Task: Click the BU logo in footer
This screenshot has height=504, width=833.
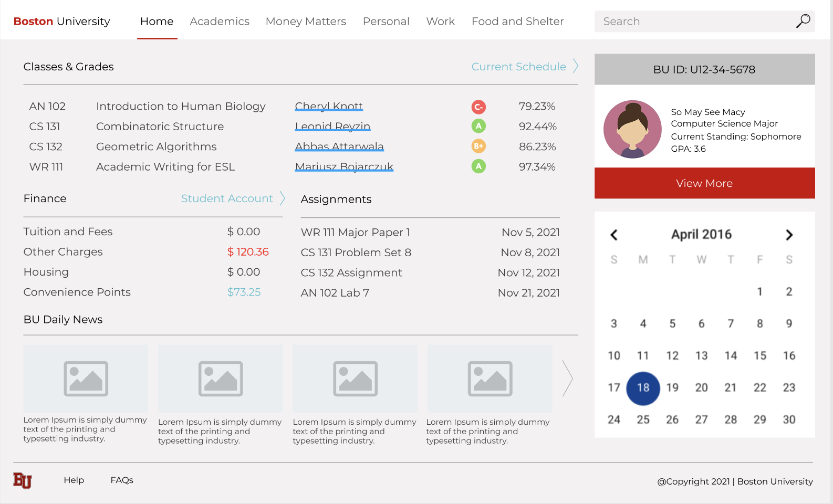Action: click(23, 480)
